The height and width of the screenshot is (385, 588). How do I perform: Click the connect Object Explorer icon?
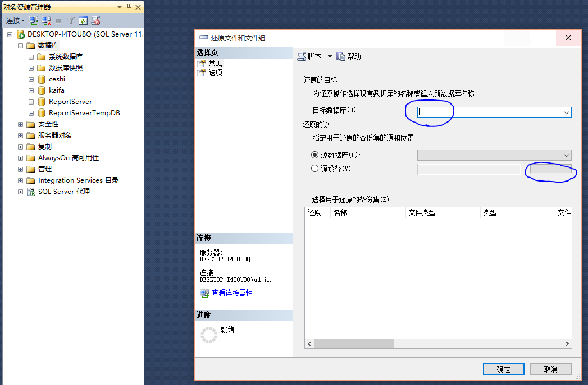pos(34,21)
